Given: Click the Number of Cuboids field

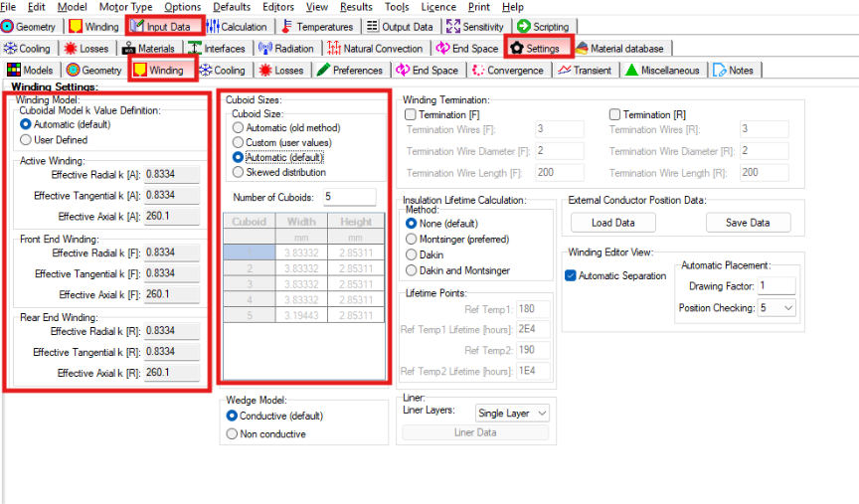Looking at the screenshot, I should 348,197.
